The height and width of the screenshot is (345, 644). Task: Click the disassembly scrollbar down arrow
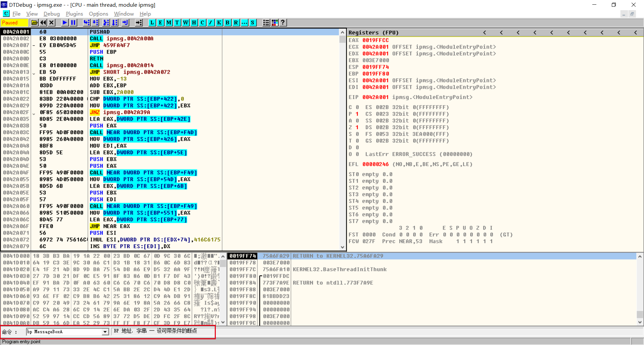pos(342,247)
